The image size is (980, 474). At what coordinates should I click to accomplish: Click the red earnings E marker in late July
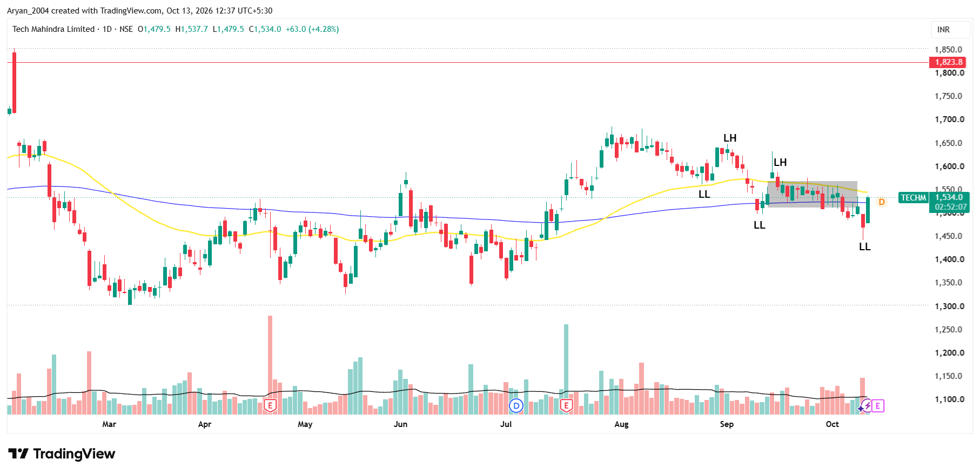[x=566, y=405]
